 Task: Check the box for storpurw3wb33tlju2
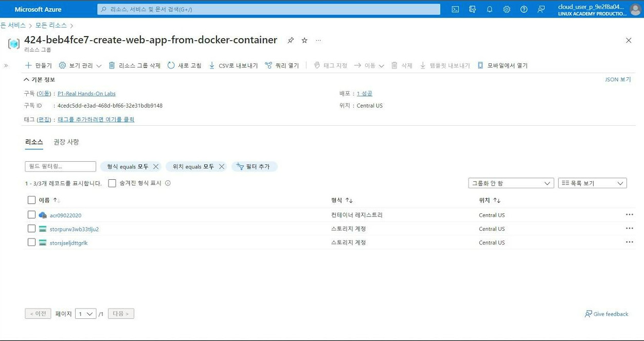coord(31,229)
